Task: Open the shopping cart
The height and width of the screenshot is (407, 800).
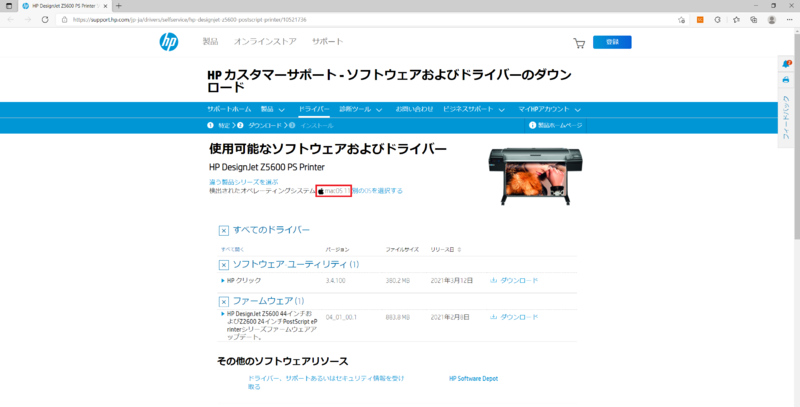Action: (x=579, y=43)
